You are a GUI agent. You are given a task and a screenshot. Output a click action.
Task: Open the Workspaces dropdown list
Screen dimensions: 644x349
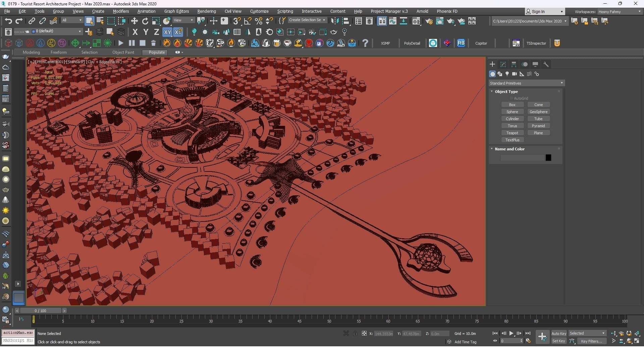coord(620,12)
